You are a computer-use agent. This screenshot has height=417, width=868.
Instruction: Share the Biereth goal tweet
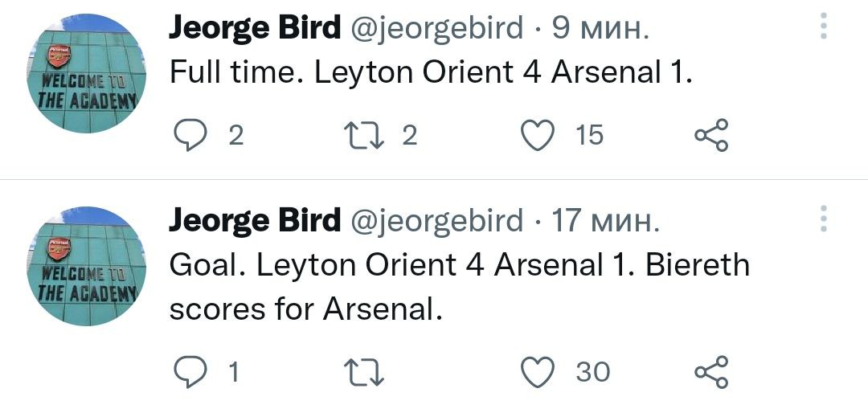tap(711, 372)
